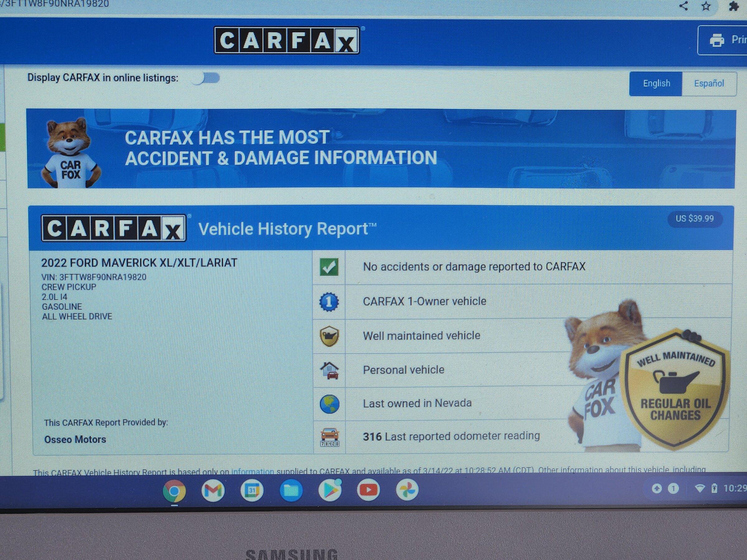Click the VIN 3FTTW8F90NRA19820 text
Image resolution: width=747 pixels, height=560 pixels.
[94, 277]
